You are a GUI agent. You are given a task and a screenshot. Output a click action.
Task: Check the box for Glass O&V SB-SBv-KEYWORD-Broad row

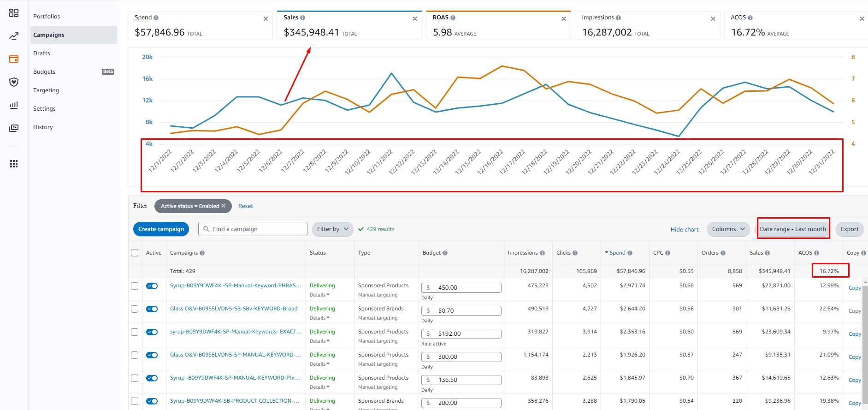[135, 309]
